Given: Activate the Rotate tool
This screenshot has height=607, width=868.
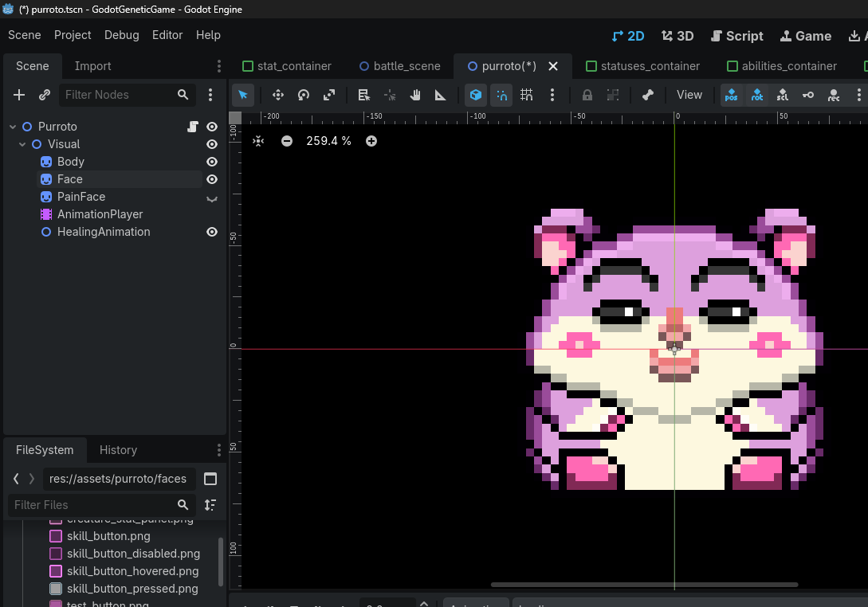Looking at the screenshot, I should click(304, 95).
